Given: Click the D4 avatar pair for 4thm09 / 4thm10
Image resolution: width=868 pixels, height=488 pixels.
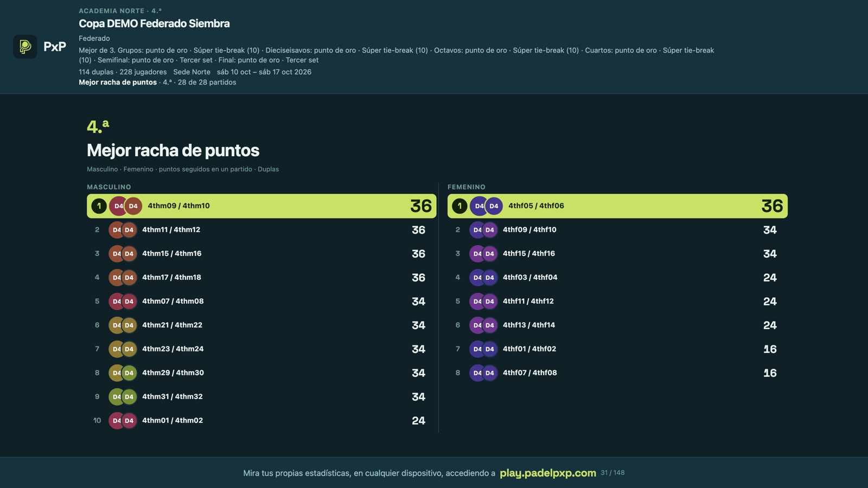Looking at the screenshot, I should (x=126, y=206).
